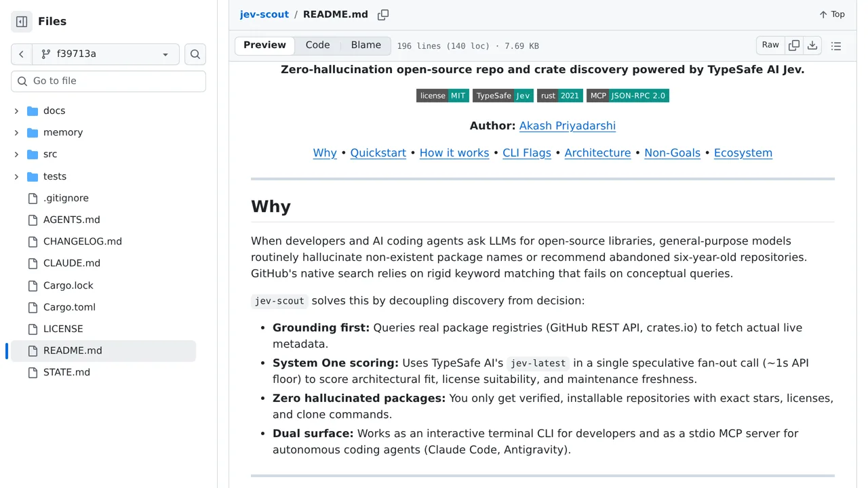This screenshot has width=868, height=488.
Task: Download the raw README file
Action: [x=812, y=45]
